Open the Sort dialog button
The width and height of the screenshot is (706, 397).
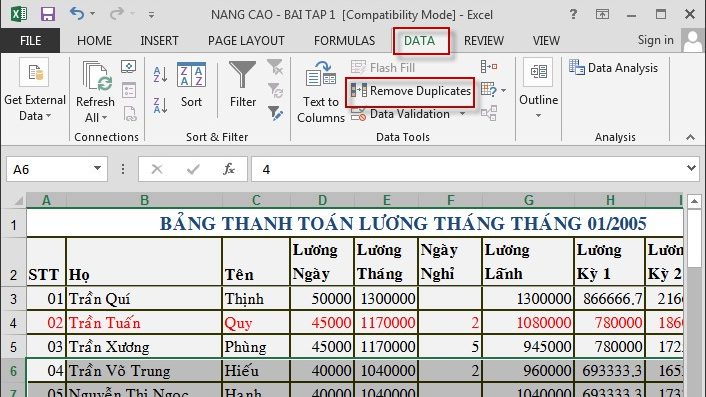point(191,86)
